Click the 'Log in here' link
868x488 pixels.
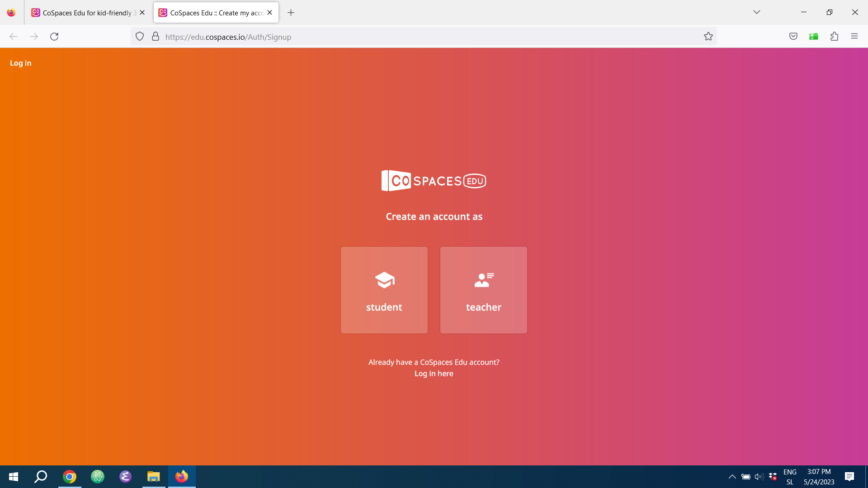tap(434, 374)
